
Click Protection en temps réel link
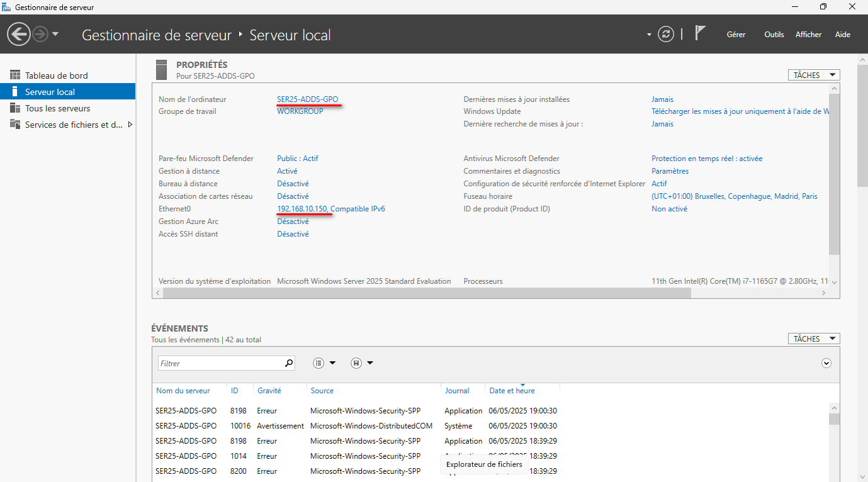(707, 159)
